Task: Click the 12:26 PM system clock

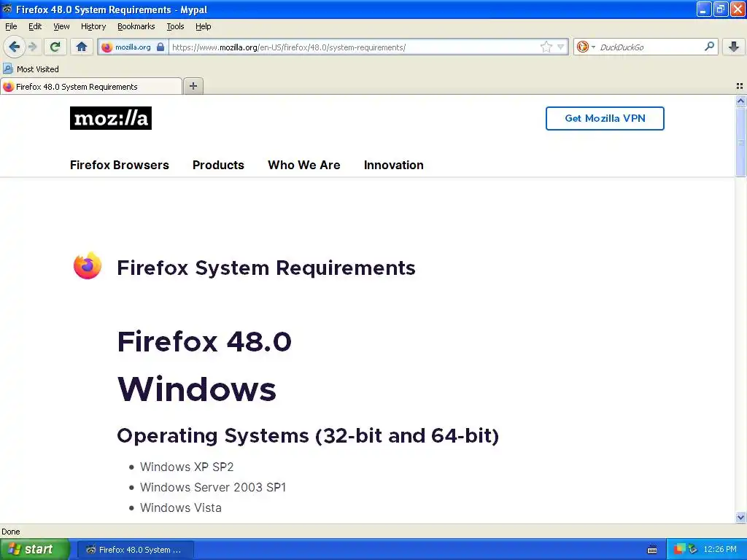Action: tap(720, 549)
